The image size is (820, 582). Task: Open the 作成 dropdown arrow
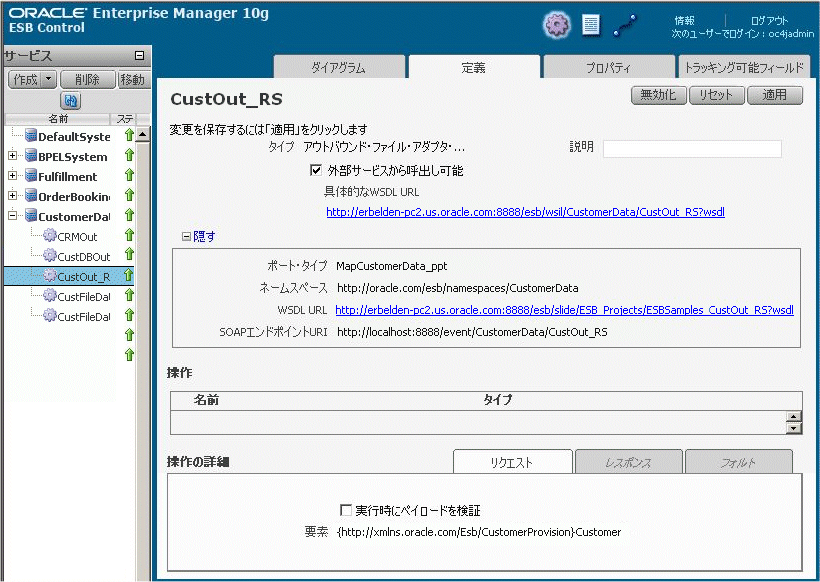(x=49, y=79)
